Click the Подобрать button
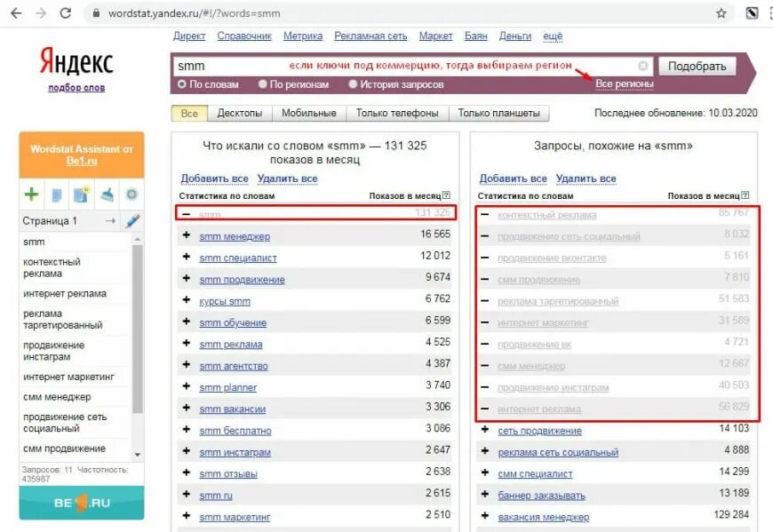Image resolution: width=773 pixels, height=532 pixels. coord(697,66)
